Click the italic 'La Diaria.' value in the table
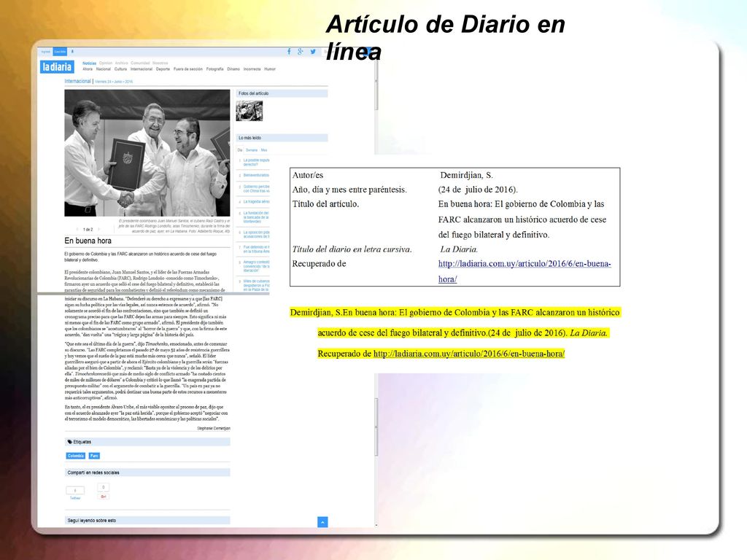Screen dimensions: 747x560 tap(459, 249)
